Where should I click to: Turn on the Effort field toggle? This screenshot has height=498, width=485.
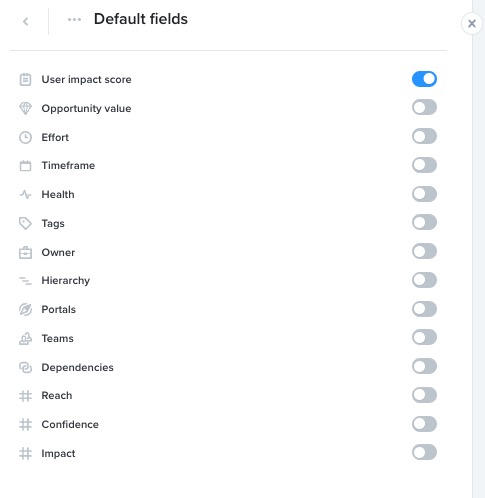(424, 136)
